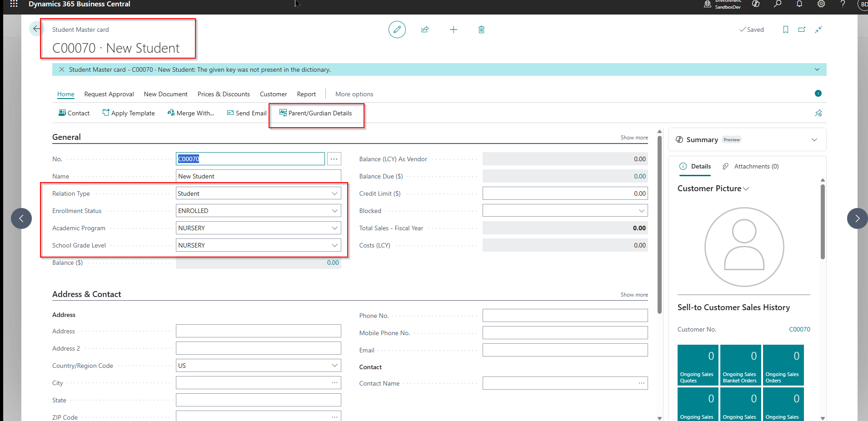Open card in new window icon
The image size is (868, 421).
pos(802,30)
